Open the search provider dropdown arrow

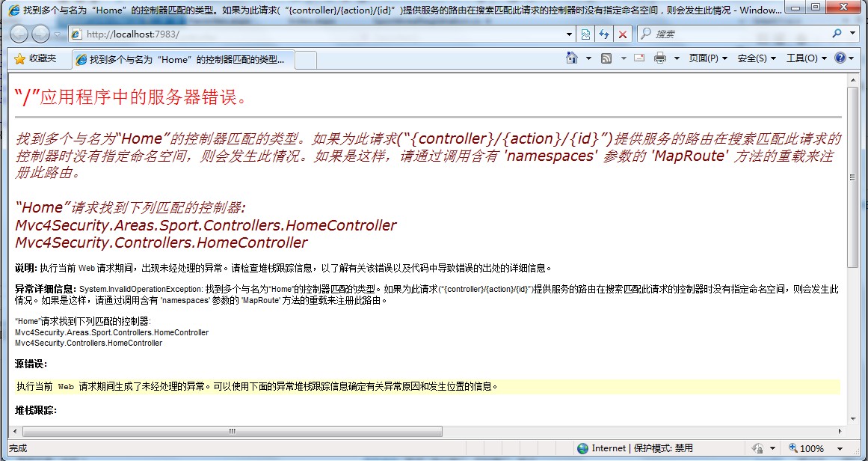tap(852, 34)
